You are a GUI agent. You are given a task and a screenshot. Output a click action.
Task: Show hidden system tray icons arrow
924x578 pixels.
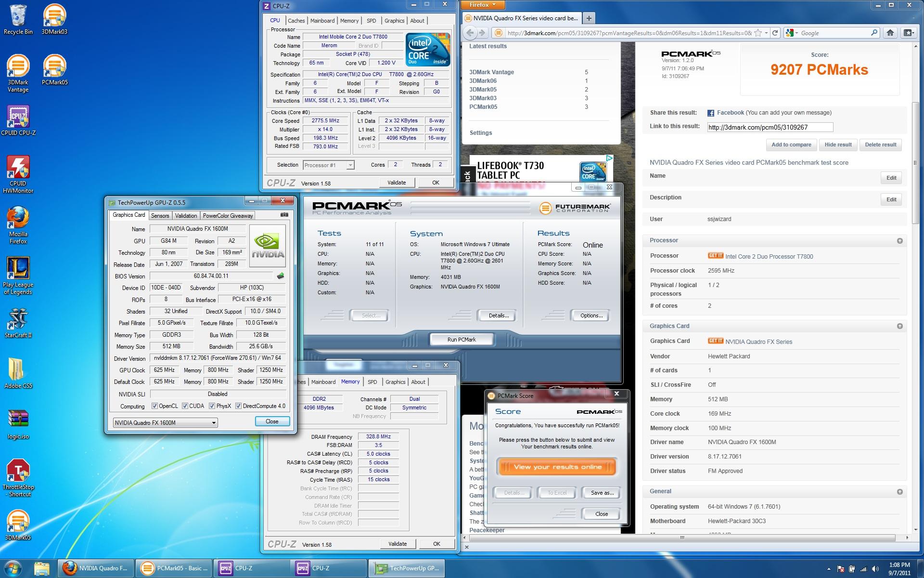pos(828,569)
